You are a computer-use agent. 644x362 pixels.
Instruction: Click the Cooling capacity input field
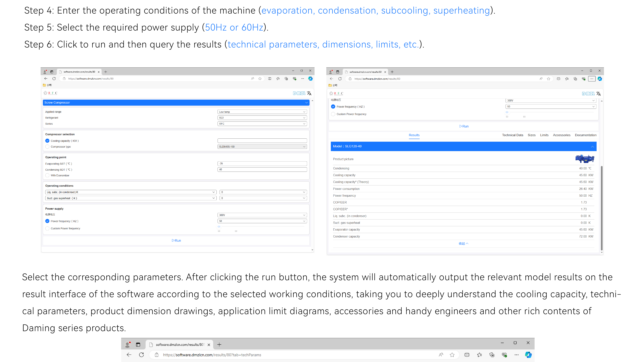pyautogui.click(x=262, y=141)
